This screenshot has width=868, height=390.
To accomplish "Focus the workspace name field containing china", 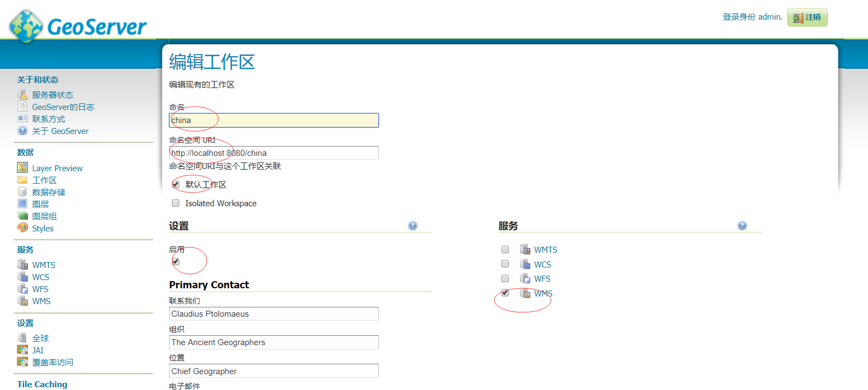I will click(x=274, y=120).
